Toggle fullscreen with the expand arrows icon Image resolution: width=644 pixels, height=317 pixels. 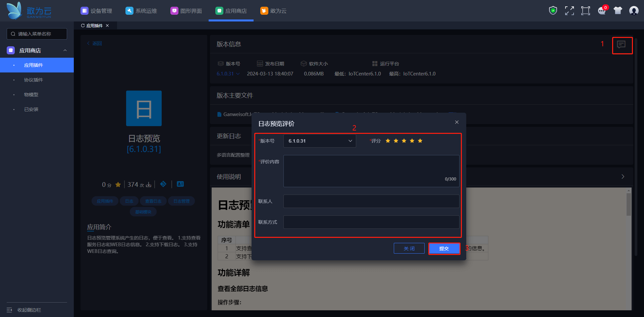(569, 11)
